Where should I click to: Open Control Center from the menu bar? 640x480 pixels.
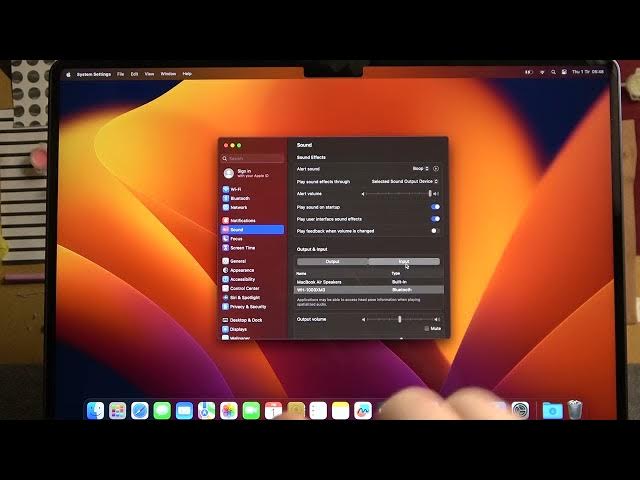click(x=564, y=72)
